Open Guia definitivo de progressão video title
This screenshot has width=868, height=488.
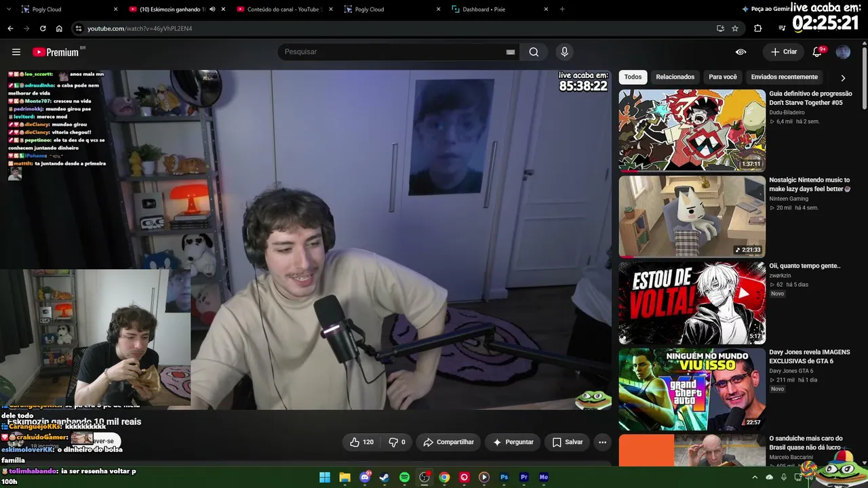pyautogui.click(x=810, y=98)
